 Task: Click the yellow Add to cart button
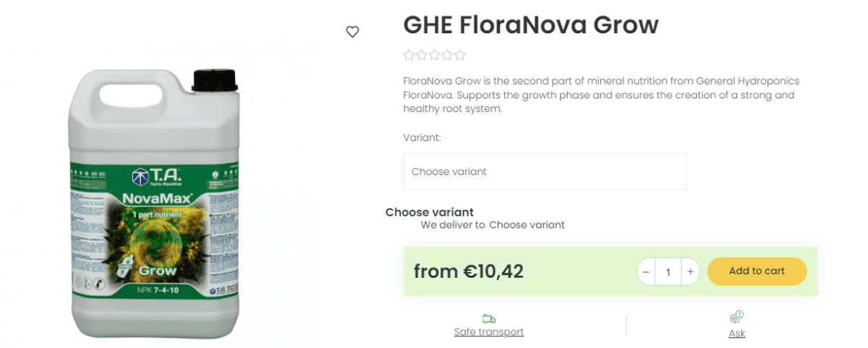(x=757, y=271)
